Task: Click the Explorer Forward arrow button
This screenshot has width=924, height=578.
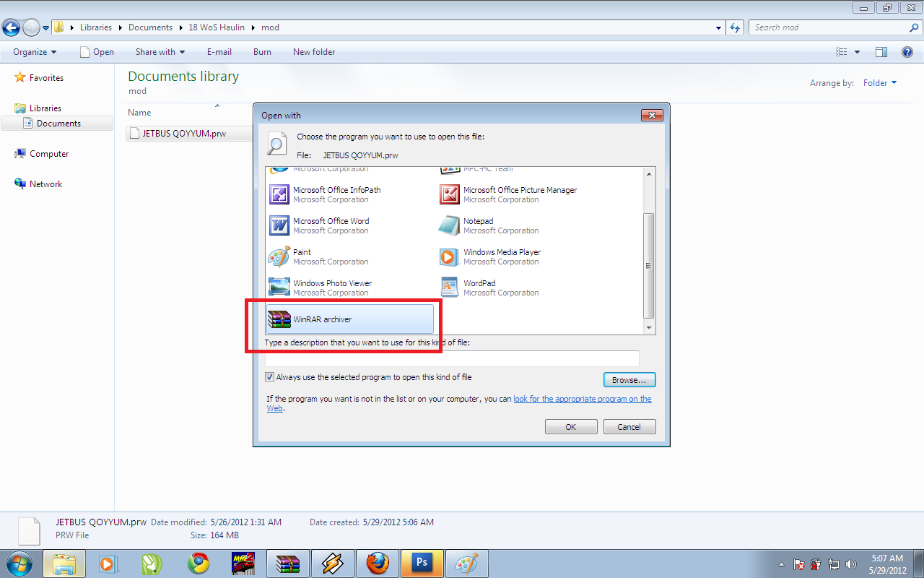Action: 31,28
